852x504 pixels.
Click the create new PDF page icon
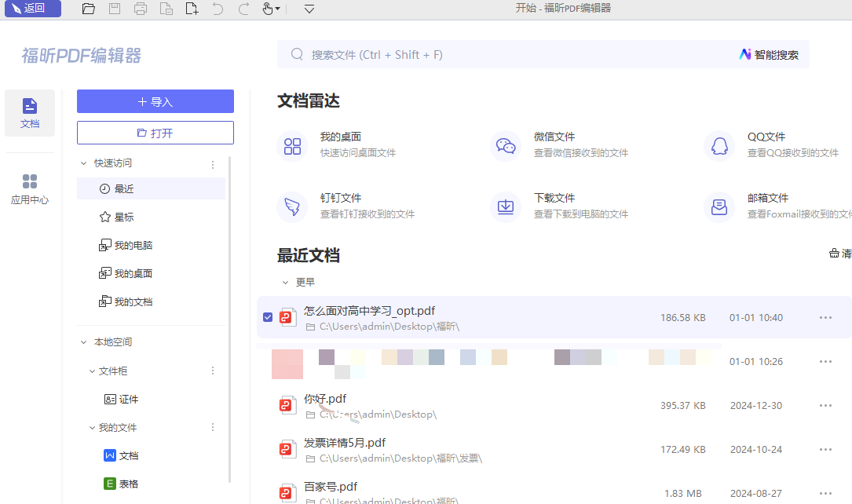pyautogui.click(x=192, y=9)
